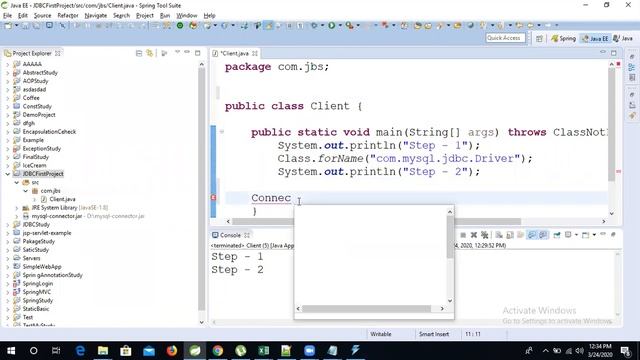Open the Help menu
The height and width of the screenshot is (360, 640).
tap(209, 16)
